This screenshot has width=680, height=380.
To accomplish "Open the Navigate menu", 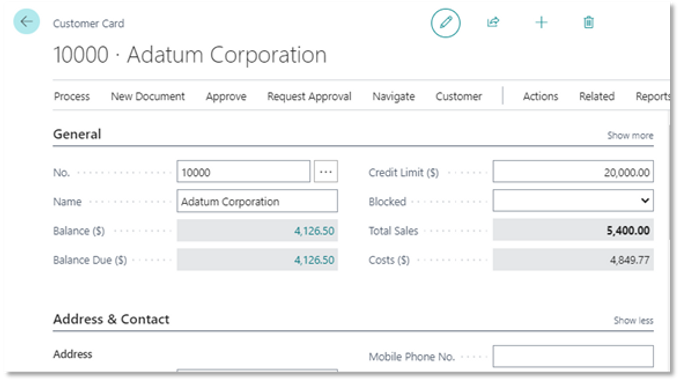I will tap(393, 96).
